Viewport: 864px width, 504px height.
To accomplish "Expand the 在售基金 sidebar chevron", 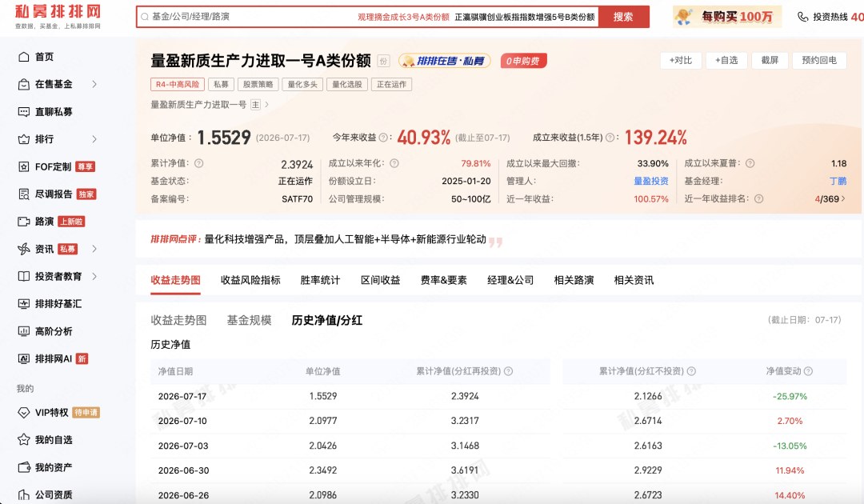I will click(x=94, y=84).
